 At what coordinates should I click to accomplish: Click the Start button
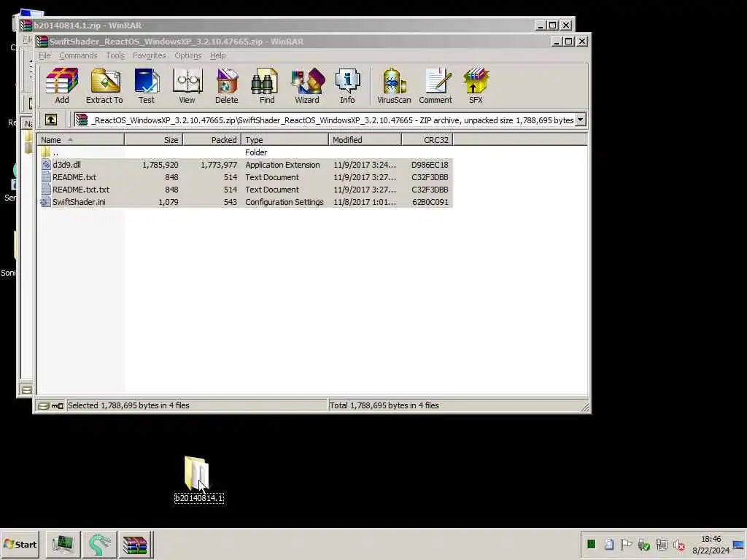pyautogui.click(x=20, y=544)
